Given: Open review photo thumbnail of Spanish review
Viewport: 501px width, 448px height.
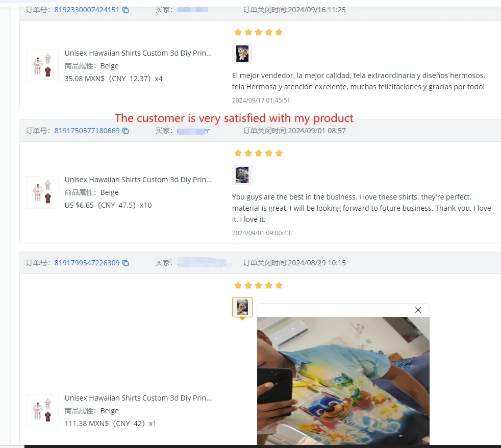Looking at the screenshot, I should (242, 54).
